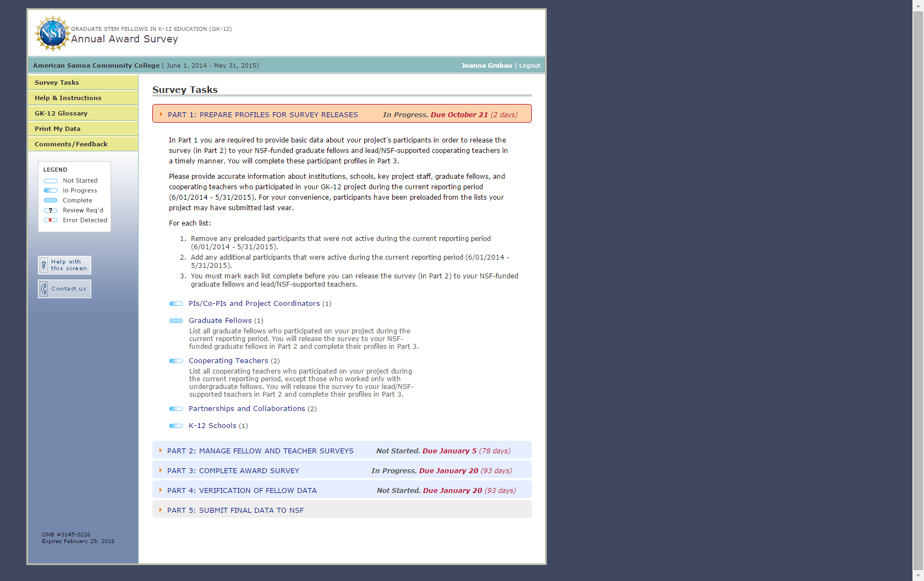924x581 pixels.
Task: Open Part 3: Complete Award Survey
Action: (233, 471)
